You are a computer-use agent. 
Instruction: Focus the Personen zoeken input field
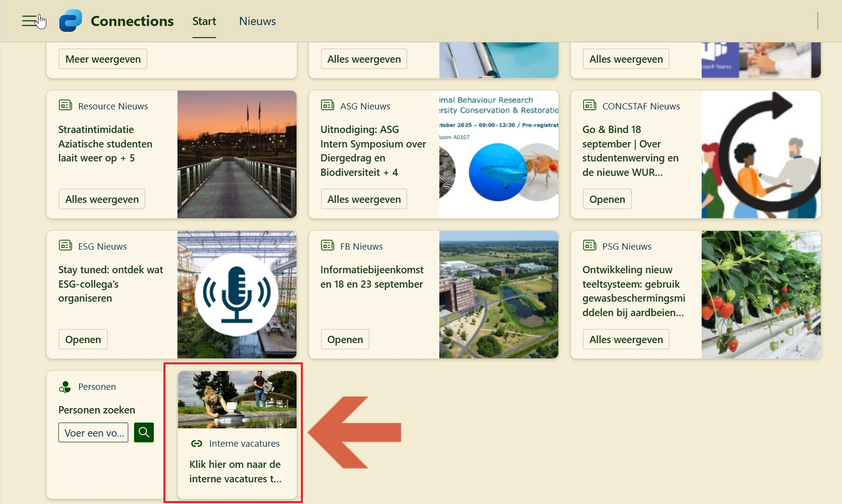click(x=93, y=433)
